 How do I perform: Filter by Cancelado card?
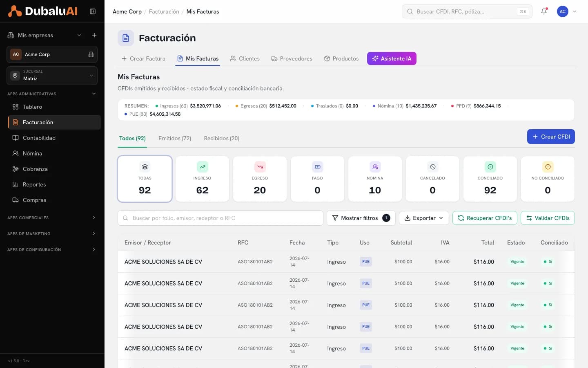point(432,179)
